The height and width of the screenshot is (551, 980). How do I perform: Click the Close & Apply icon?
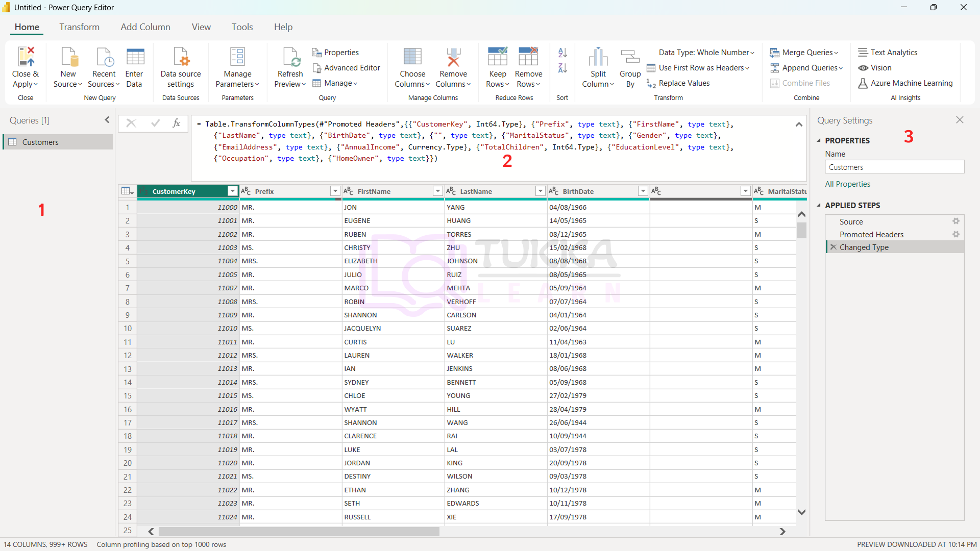pos(26,57)
